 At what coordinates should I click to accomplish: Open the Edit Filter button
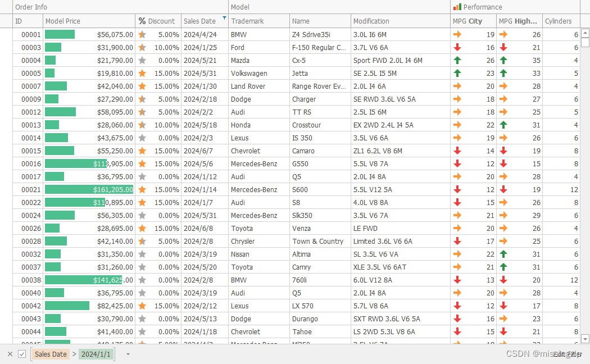(568, 354)
